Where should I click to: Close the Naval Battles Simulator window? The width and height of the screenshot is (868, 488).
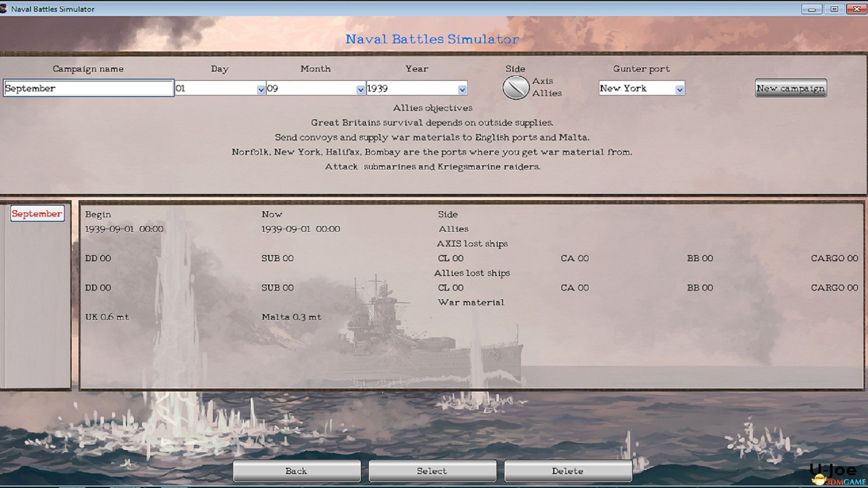click(856, 9)
